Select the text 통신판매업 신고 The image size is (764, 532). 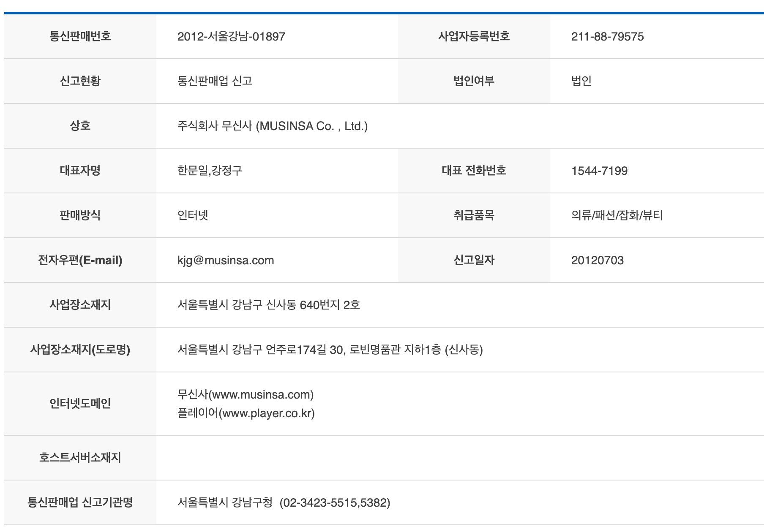tap(215, 81)
